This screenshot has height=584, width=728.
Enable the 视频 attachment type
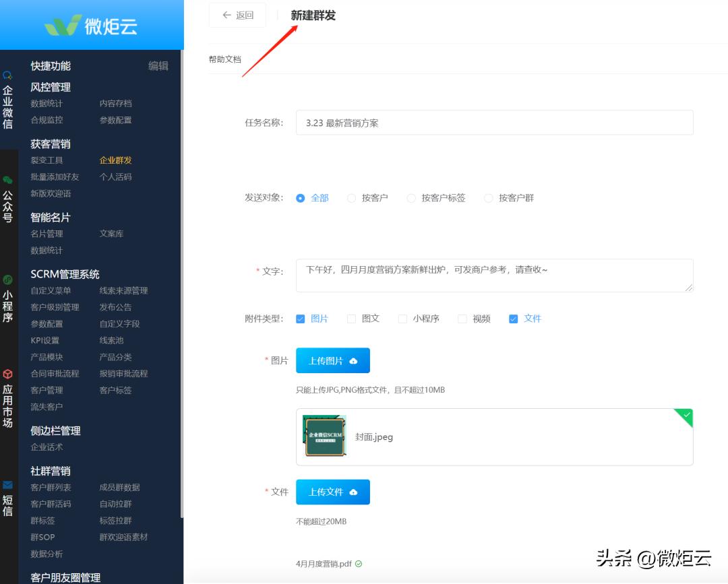[462, 318]
